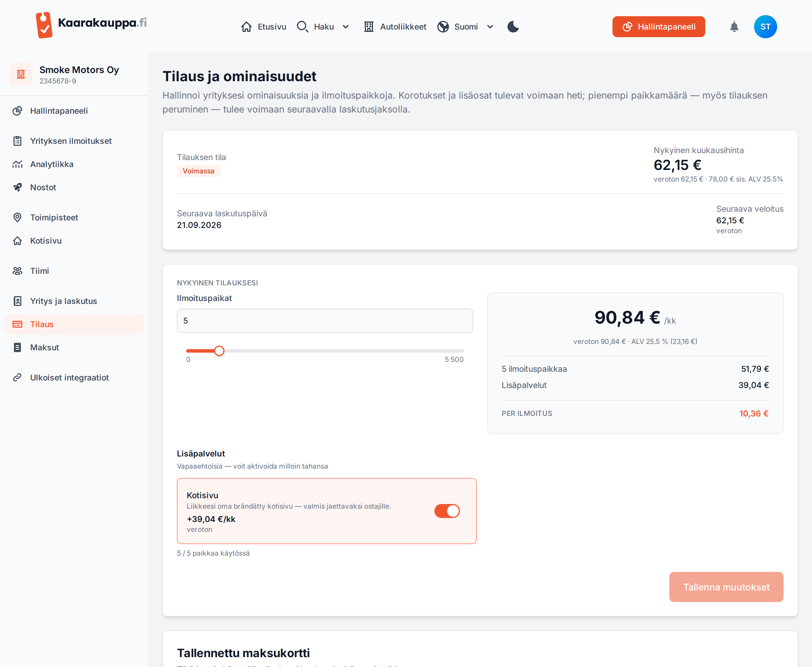
Task: Click the Ulkoiset integraatiot link icon
Action: 17,378
